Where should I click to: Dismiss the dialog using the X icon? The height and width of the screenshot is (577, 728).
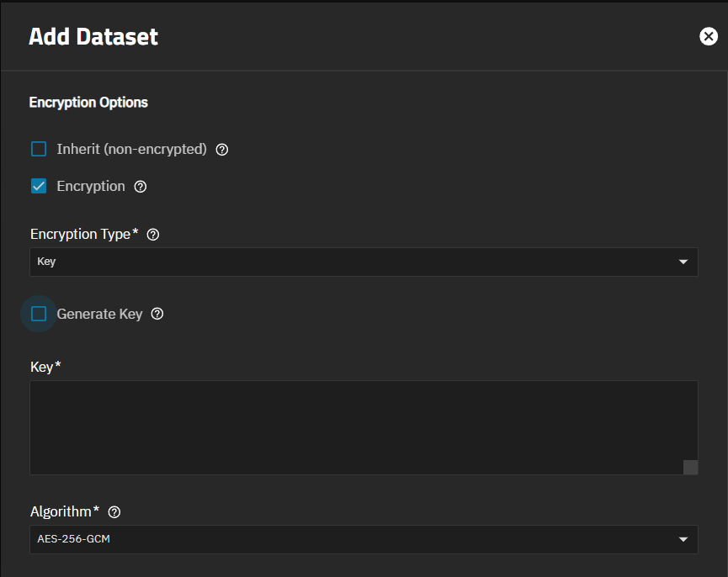[708, 36]
